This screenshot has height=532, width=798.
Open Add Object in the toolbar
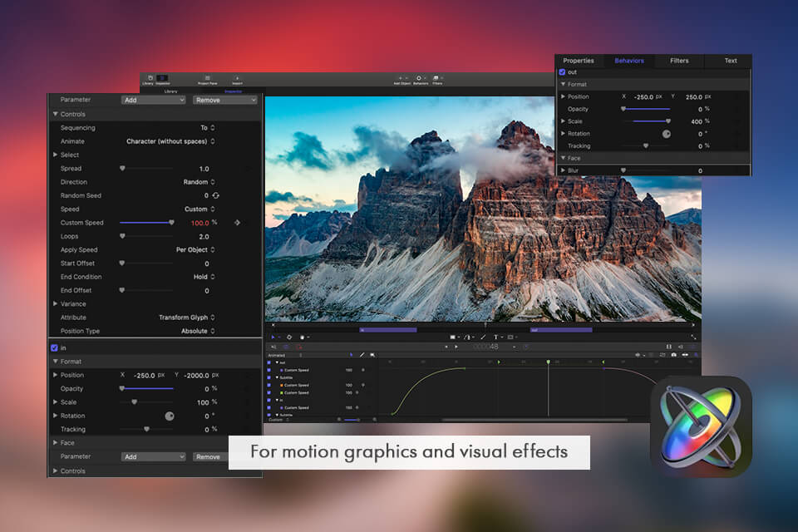[x=402, y=80]
